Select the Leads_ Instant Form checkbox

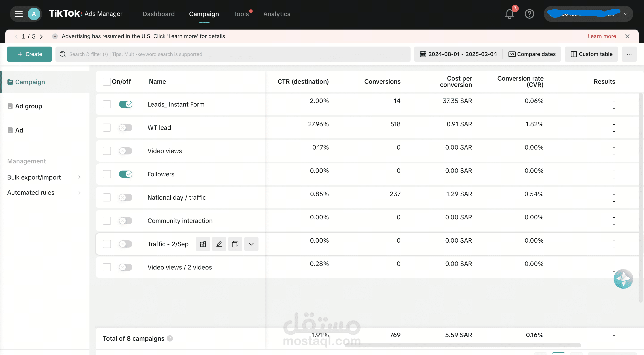point(107,104)
